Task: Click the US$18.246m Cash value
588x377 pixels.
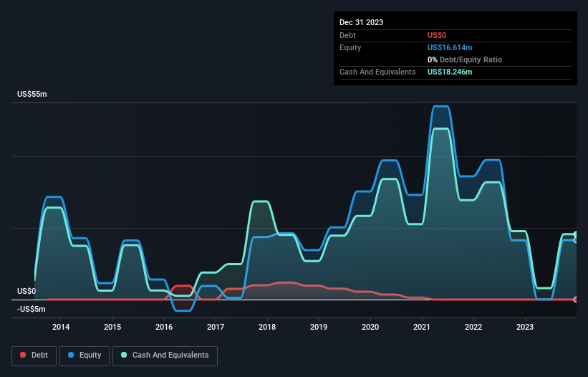Action: click(450, 72)
